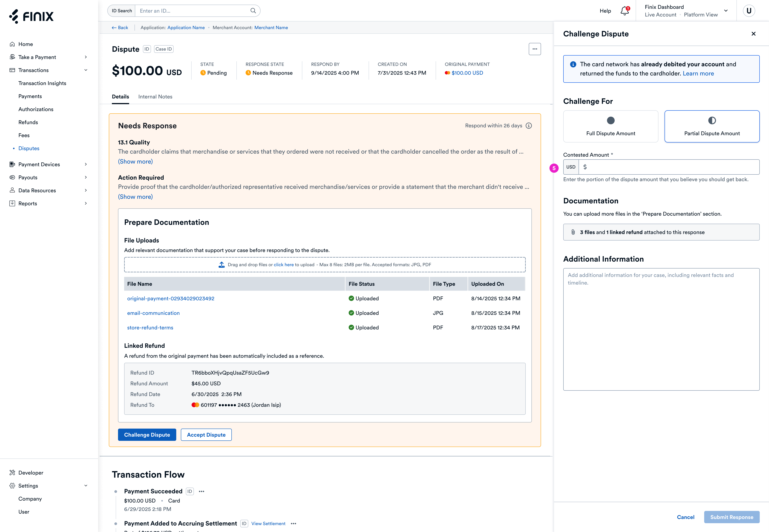Open Disputes in the sidebar
This screenshot has width=769, height=532.
tap(29, 148)
